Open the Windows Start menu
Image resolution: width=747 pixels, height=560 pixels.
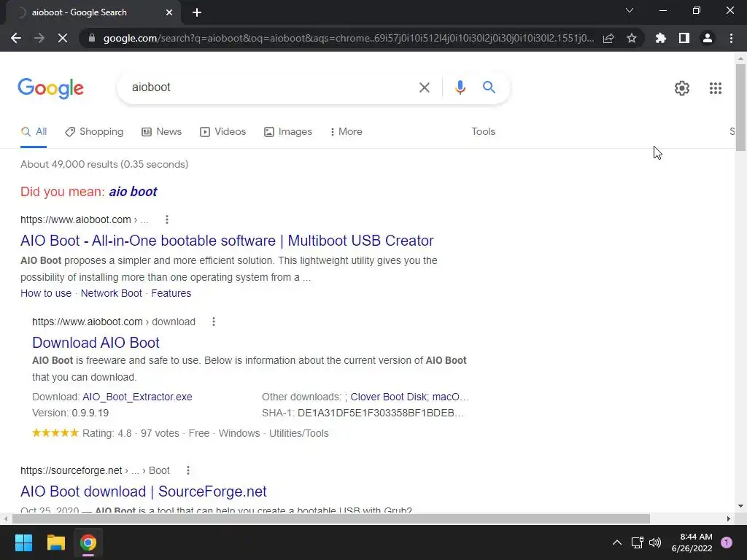click(x=23, y=542)
